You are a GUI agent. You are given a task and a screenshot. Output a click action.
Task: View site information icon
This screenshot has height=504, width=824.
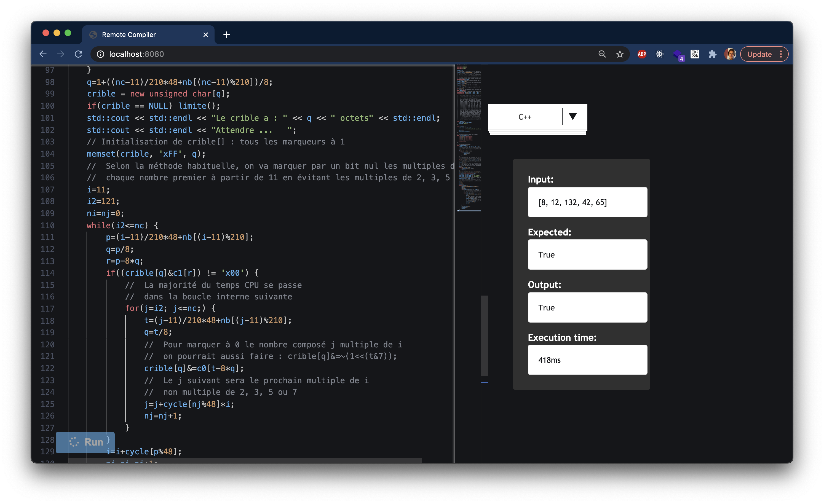[x=100, y=54]
